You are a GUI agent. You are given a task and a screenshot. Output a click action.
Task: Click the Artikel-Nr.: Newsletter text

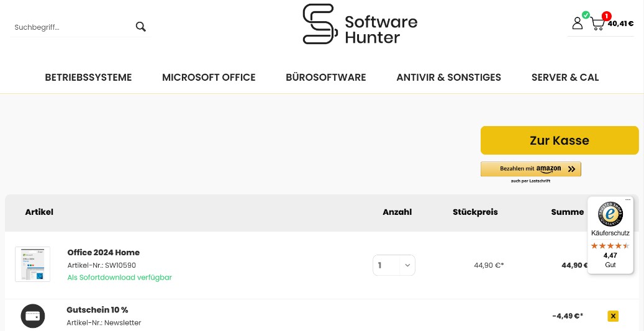point(104,323)
